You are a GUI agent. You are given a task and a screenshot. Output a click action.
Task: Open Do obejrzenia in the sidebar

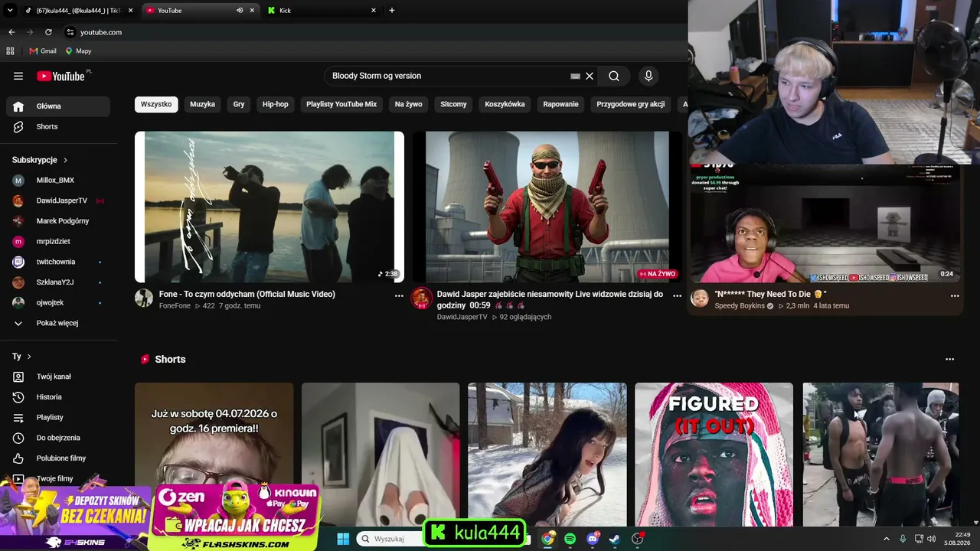click(x=58, y=438)
